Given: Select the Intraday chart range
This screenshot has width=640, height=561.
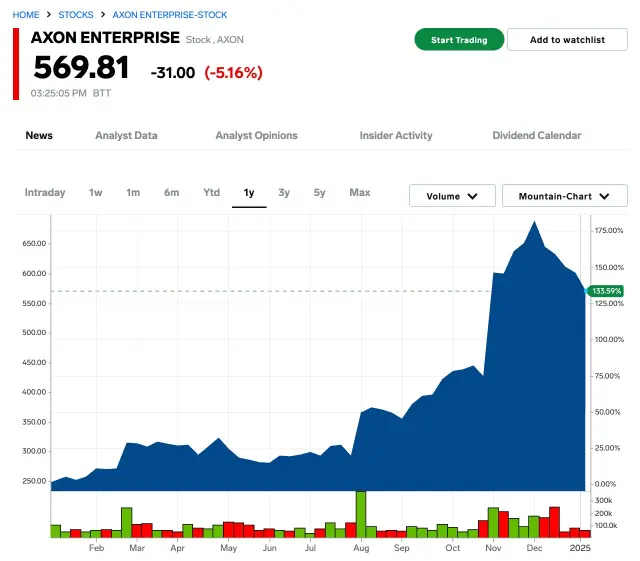Looking at the screenshot, I should 45,193.
